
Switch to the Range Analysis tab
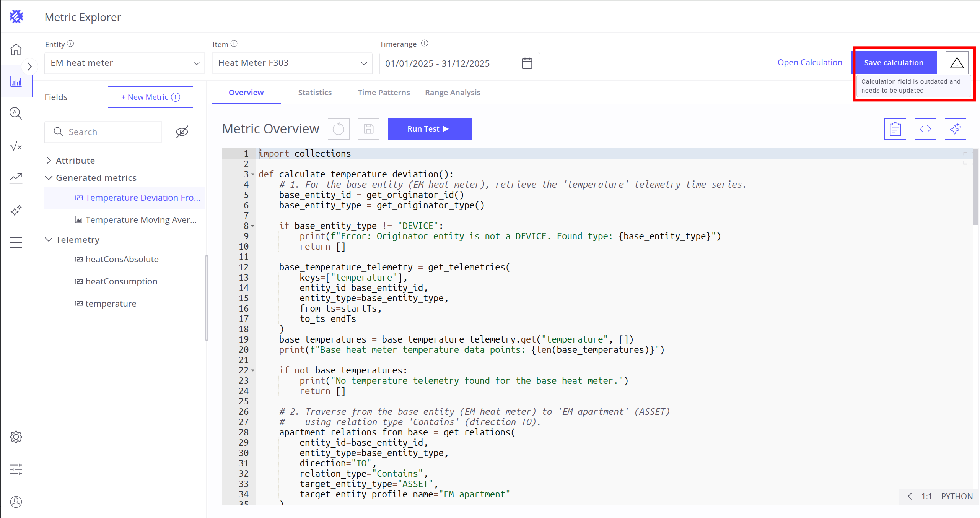point(452,93)
